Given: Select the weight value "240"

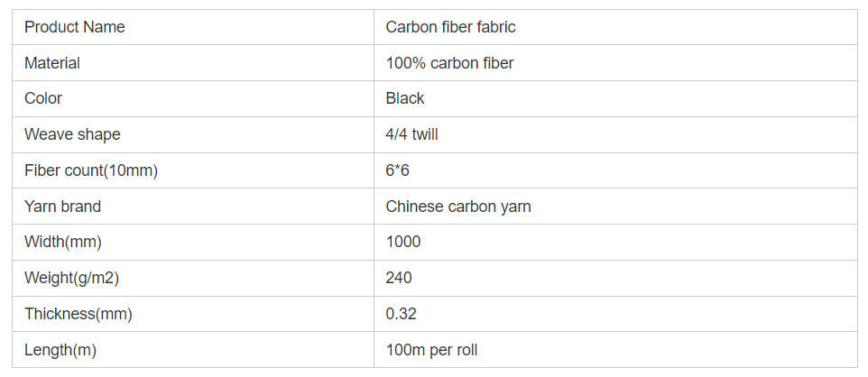Looking at the screenshot, I should coord(399,278).
